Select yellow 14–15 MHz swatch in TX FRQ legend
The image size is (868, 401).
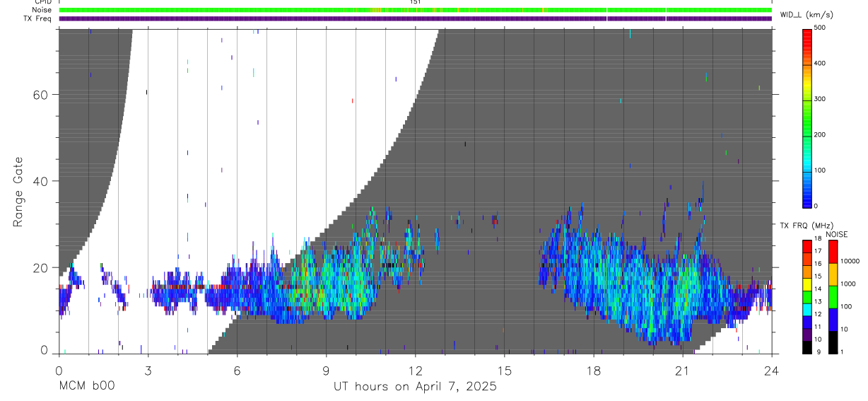point(808,284)
